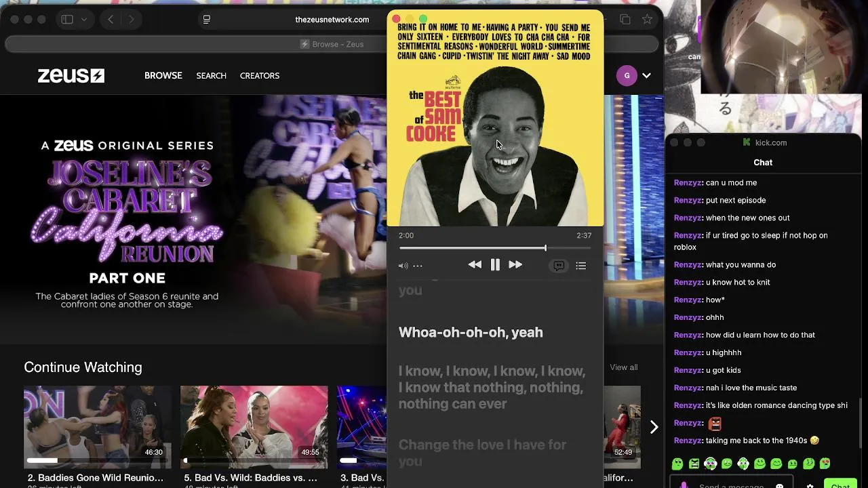This screenshot has width=868, height=488.
Task: Open the Safari tab group dropdown arrow
Action: [84, 20]
